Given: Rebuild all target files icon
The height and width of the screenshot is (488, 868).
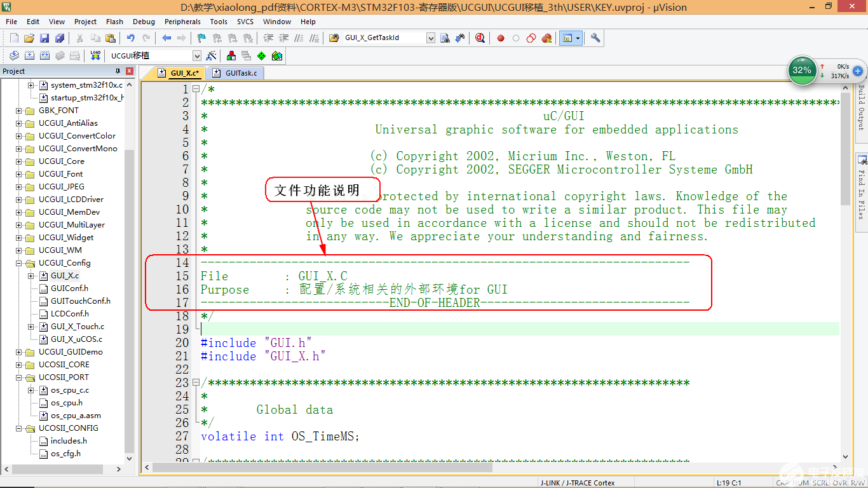Looking at the screenshot, I should click(44, 56).
